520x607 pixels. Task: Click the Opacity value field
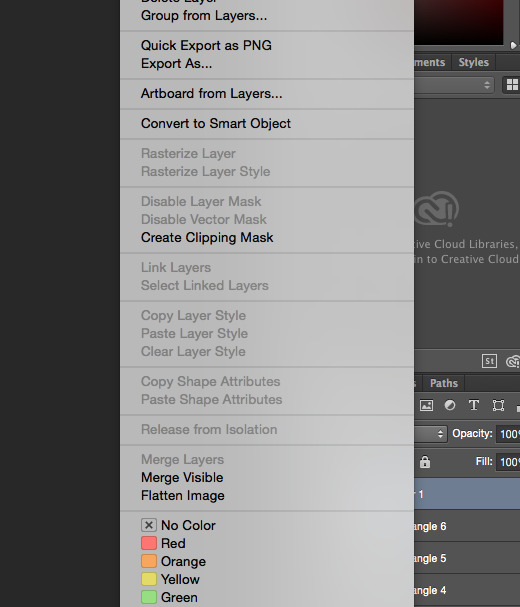[508, 434]
